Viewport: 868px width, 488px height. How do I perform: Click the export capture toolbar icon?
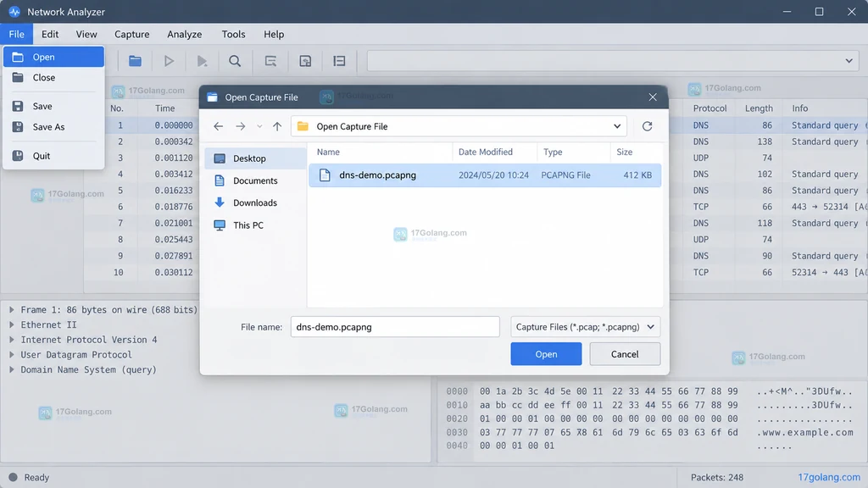click(305, 61)
